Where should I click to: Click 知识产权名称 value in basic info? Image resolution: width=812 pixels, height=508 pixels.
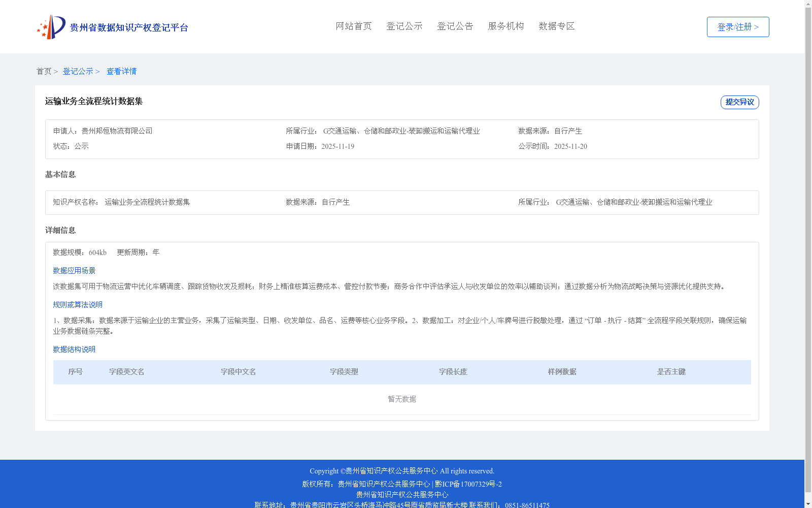click(x=147, y=202)
